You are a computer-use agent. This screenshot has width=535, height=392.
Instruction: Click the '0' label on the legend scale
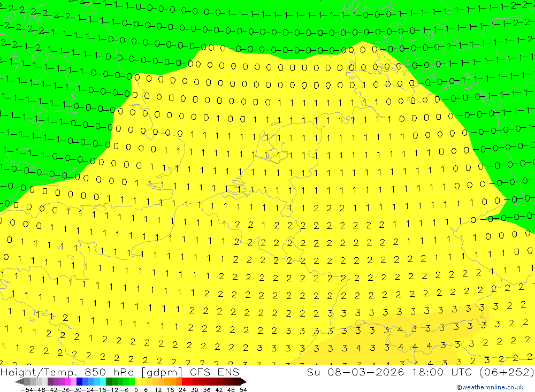[136, 390]
